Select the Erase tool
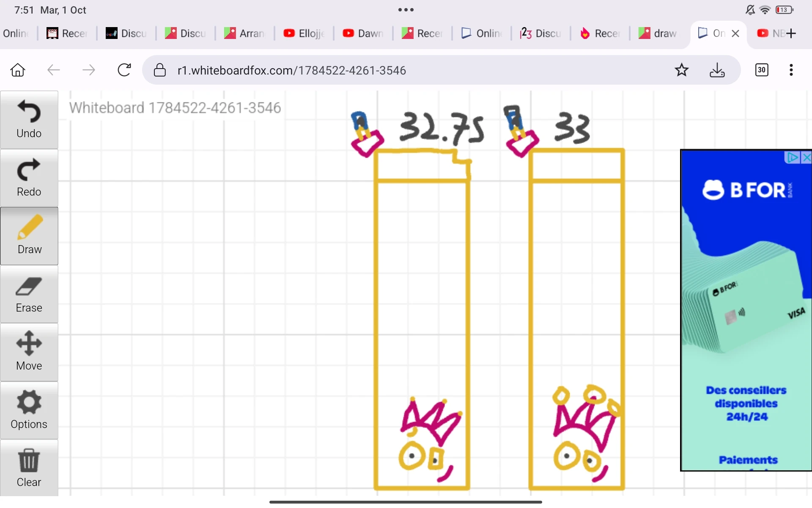812x508 pixels. pos(29,294)
